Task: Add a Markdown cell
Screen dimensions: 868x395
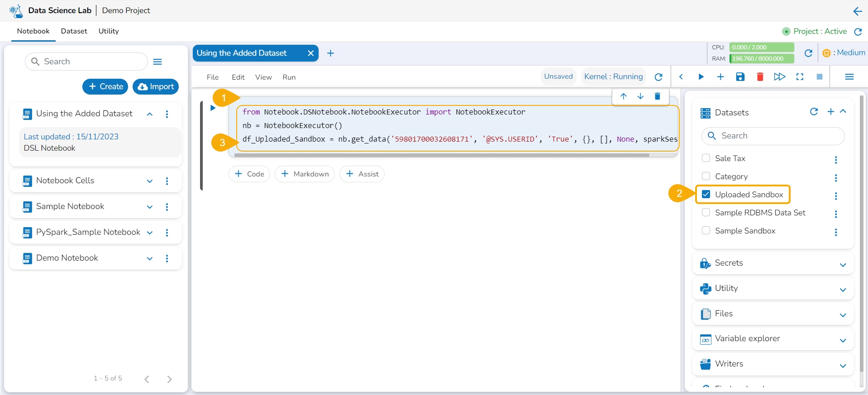Action: [x=305, y=174]
